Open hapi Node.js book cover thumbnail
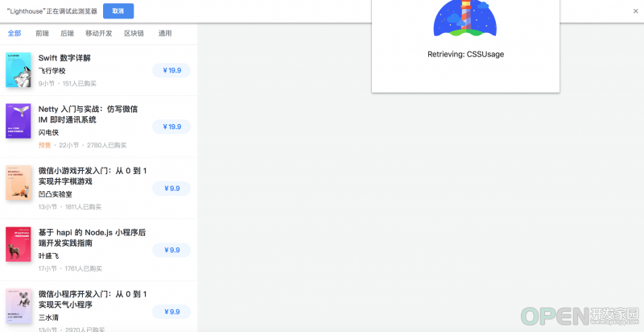The width and height of the screenshot is (644, 332). coord(19,244)
